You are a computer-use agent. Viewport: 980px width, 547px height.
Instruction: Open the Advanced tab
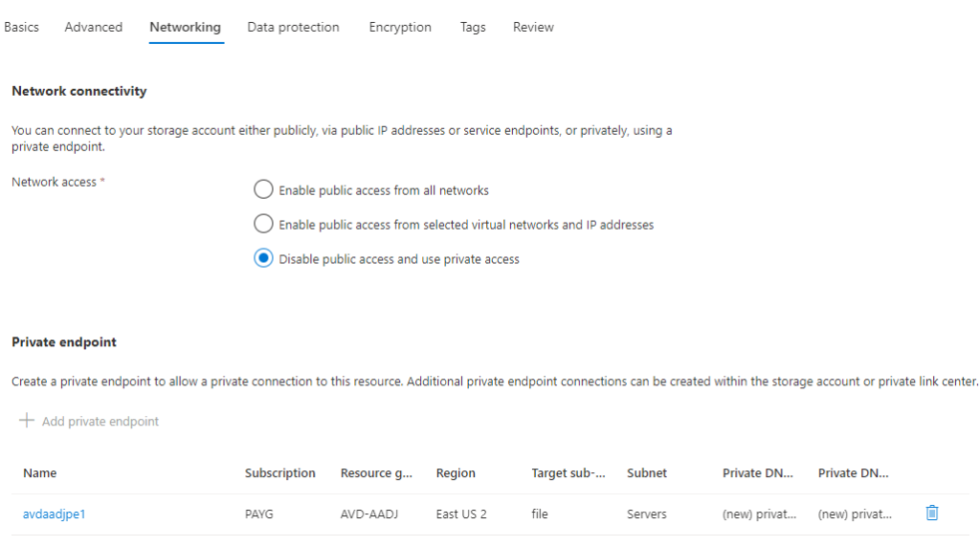click(93, 28)
